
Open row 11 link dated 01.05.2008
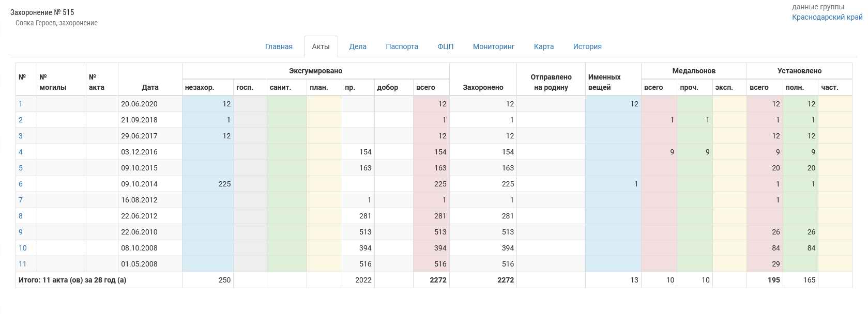pyautogui.click(x=23, y=264)
